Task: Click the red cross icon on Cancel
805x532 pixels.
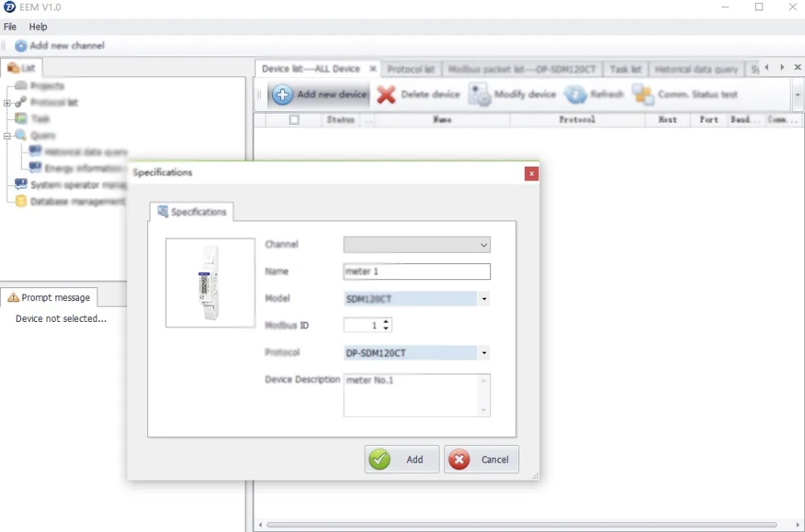Action: pyautogui.click(x=459, y=459)
